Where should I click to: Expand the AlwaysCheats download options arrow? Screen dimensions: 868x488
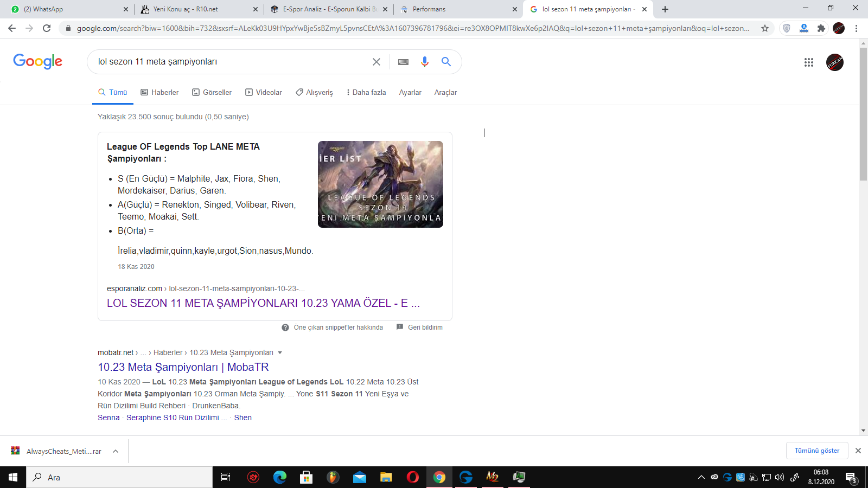click(116, 451)
